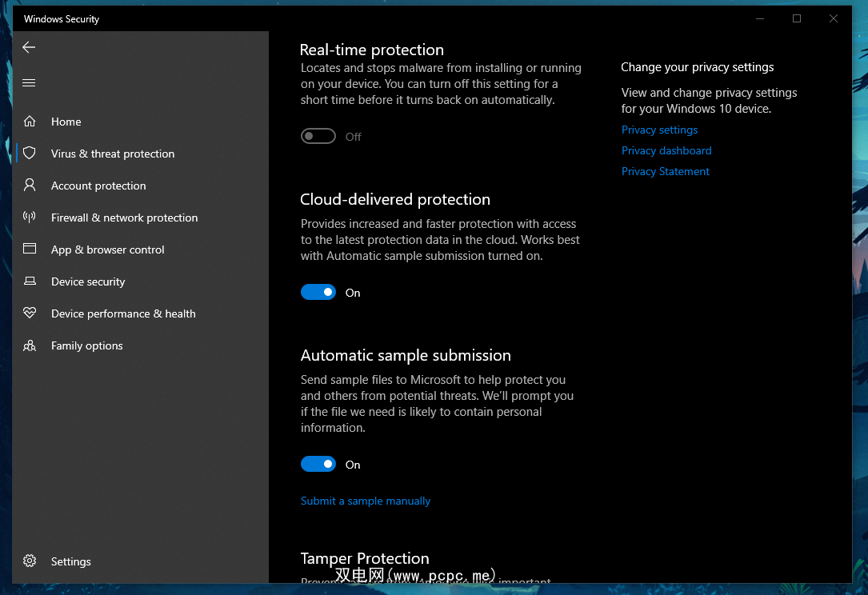The image size is (868, 595).
Task: Turn on Real-time protection toggle
Action: (x=318, y=137)
